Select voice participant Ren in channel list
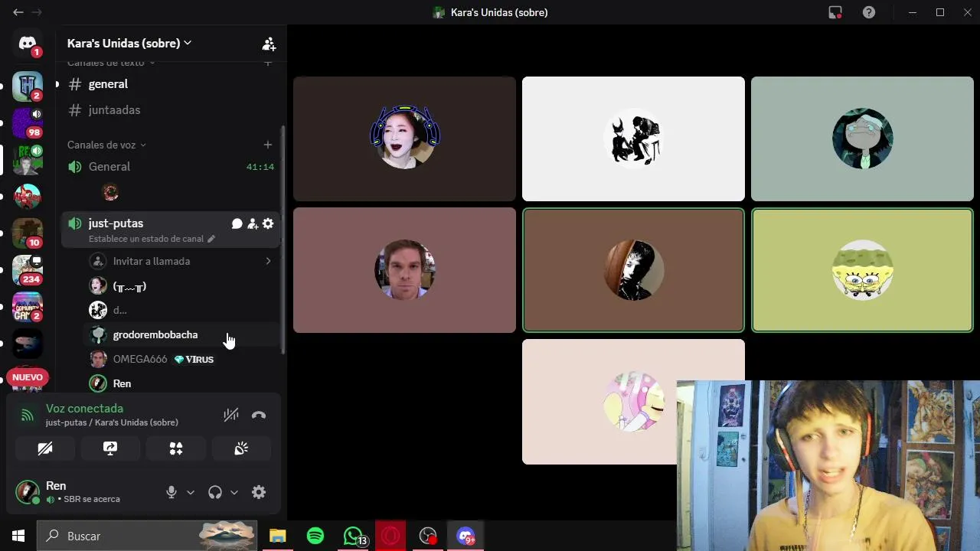 coord(181,383)
